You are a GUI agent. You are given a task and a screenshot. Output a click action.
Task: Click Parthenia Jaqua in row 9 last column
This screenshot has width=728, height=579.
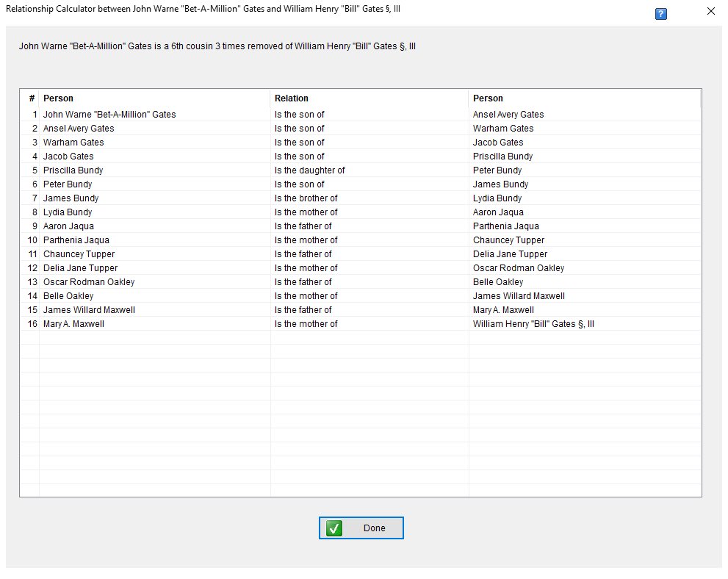coord(506,226)
